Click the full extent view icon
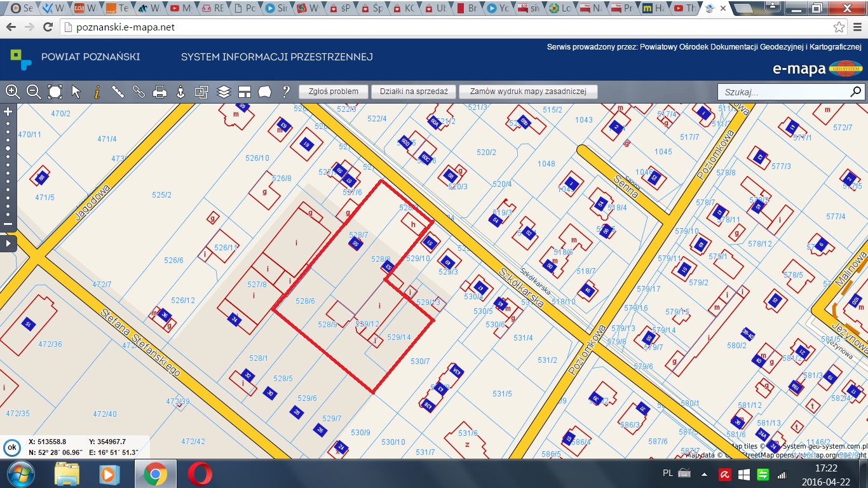This screenshot has height=488, width=868. pos(55,91)
